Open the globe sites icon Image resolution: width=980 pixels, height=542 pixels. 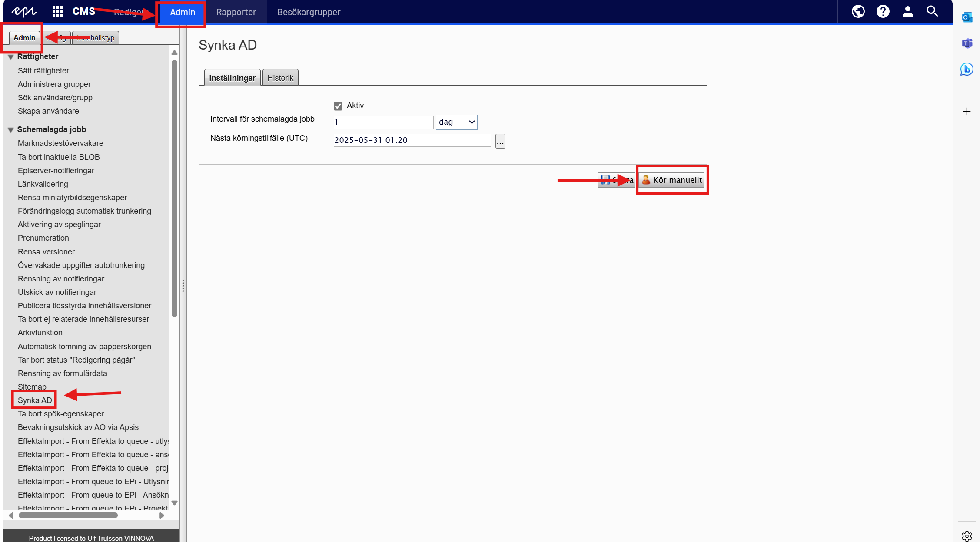[x=858, y=12]
